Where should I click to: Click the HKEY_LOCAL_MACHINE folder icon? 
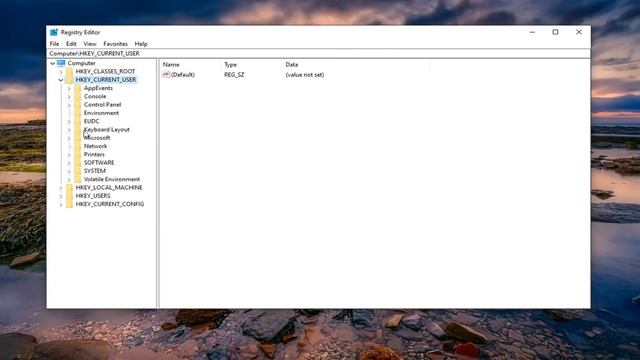coord(69,187)
